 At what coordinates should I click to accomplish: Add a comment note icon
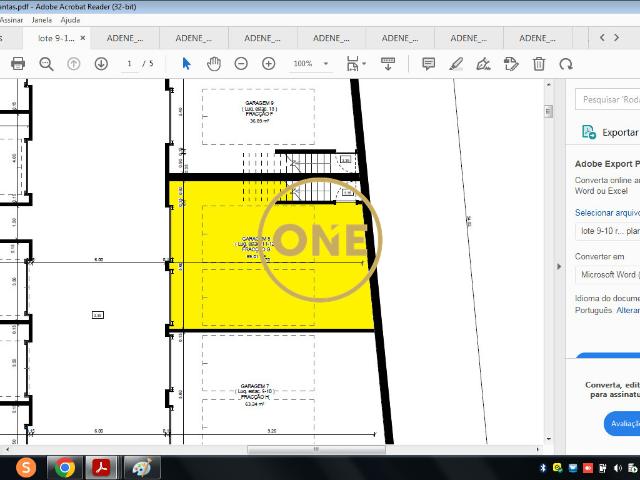point(428,63)
